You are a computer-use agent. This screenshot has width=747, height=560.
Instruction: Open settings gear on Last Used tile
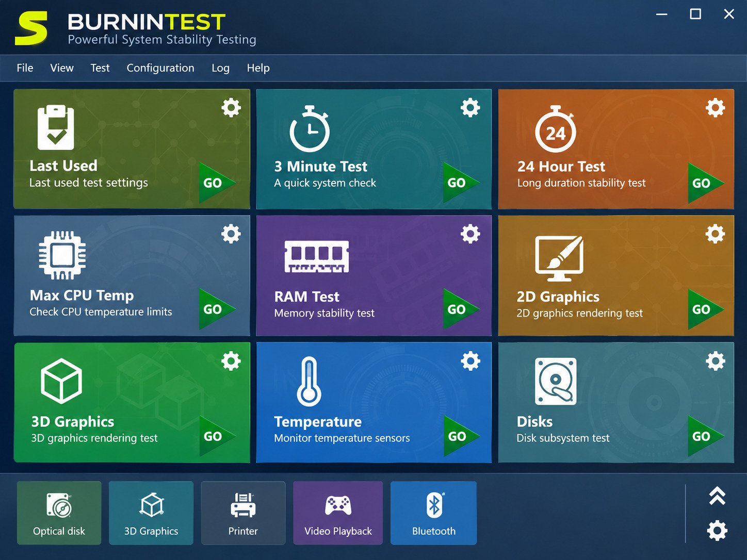231,108
